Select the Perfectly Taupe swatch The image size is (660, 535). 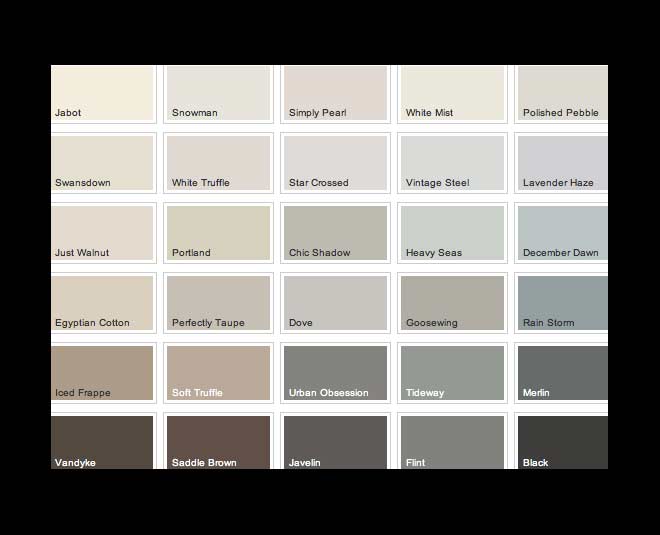(x=218, y=303)
